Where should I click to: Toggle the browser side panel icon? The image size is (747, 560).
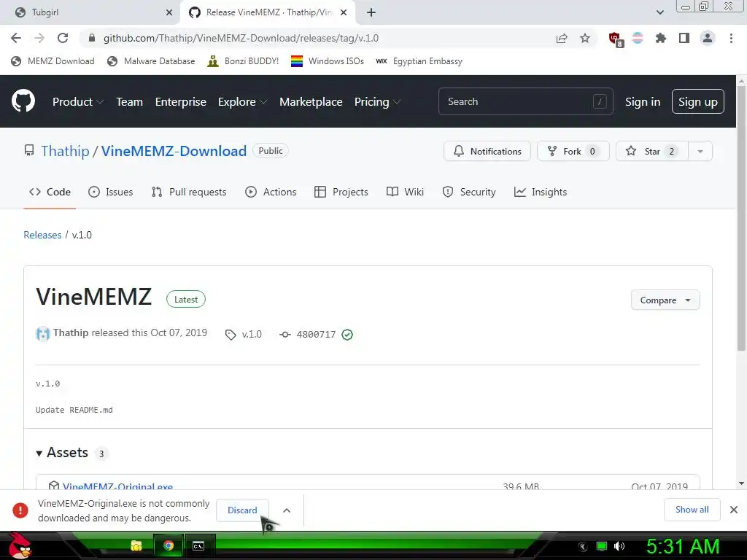[x=684, y=38]
